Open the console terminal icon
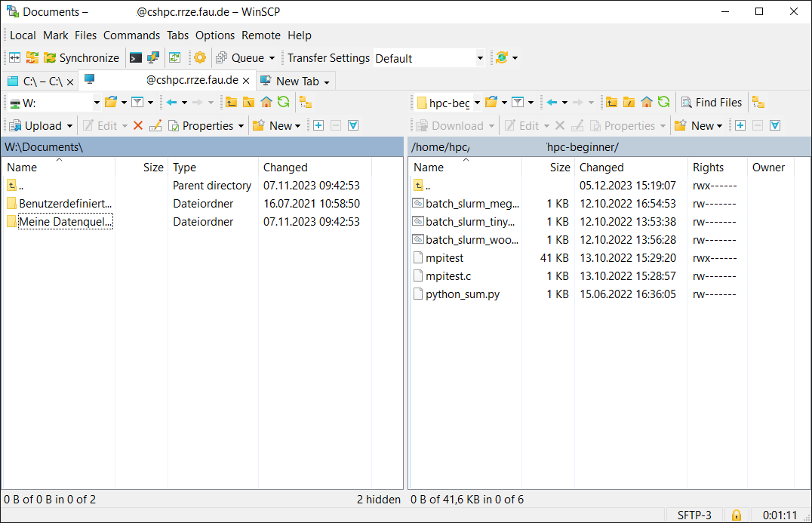812x523 pixels. pos(135,57)
